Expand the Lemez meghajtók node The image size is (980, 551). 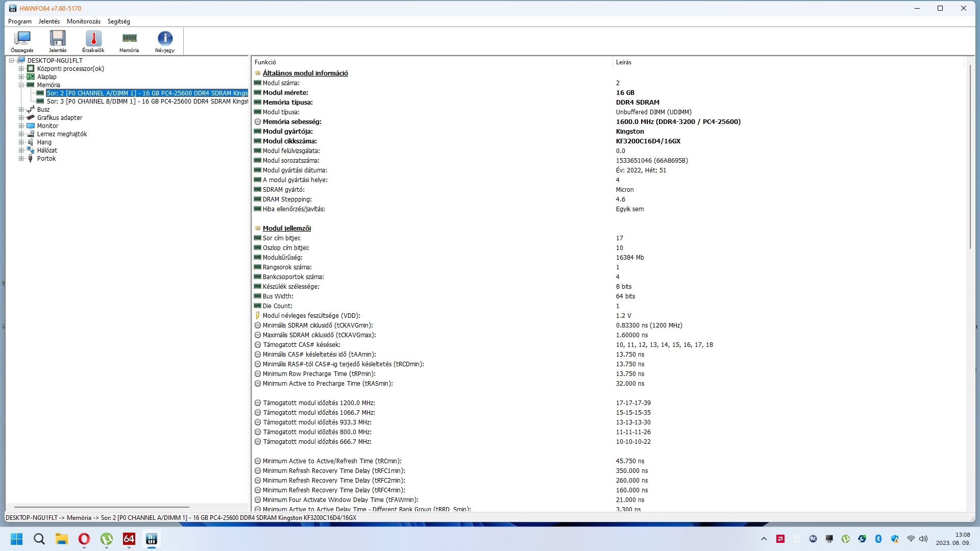coord(21,134)
